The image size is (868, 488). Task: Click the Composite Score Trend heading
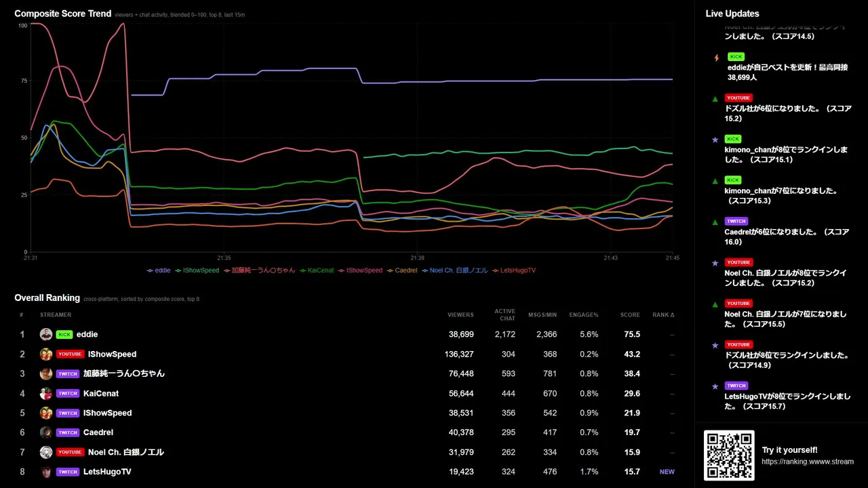(63, 14)
